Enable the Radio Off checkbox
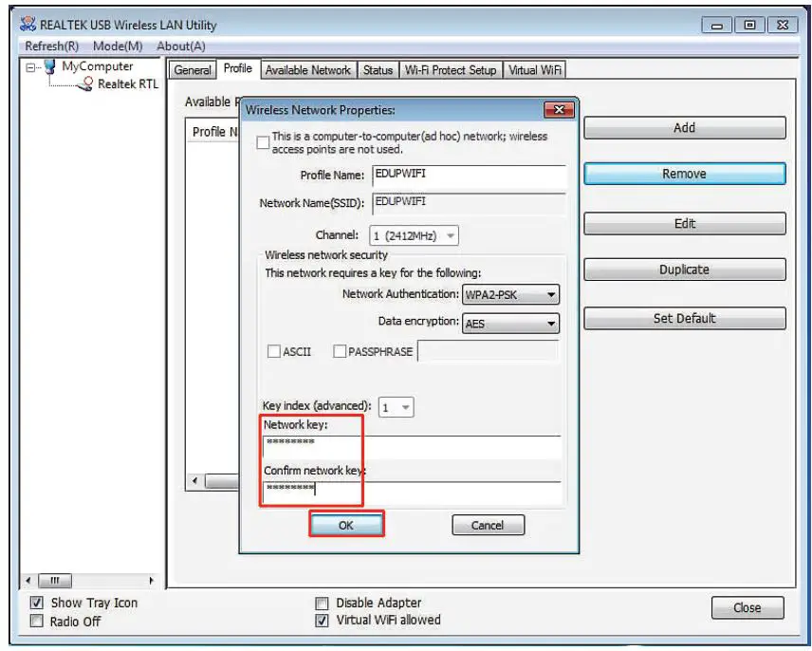 coord(37,622)
